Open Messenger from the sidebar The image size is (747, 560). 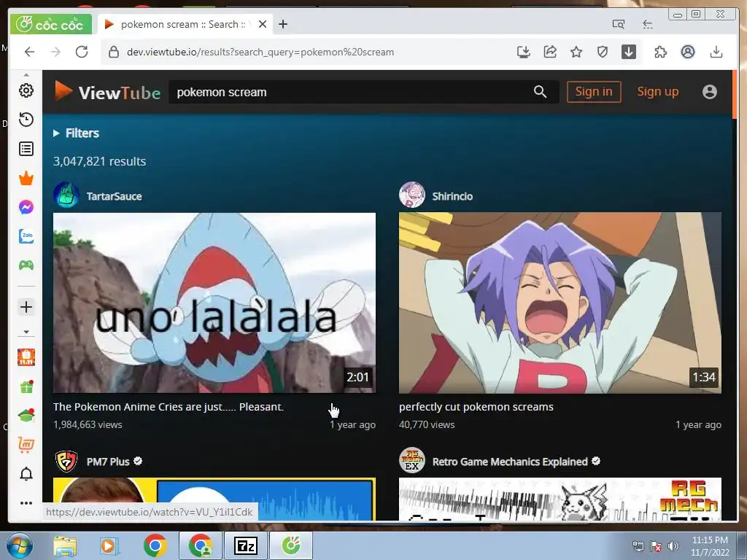(x=26, y=207)
